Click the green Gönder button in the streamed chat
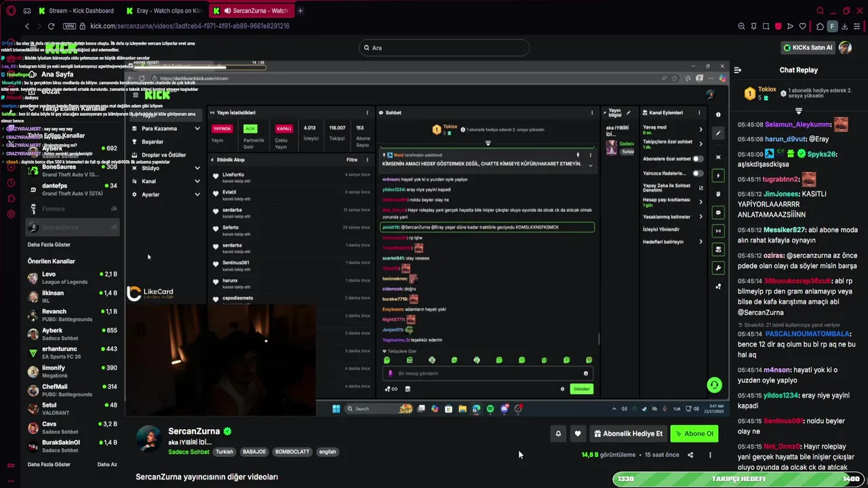 (x=582, y=389)
